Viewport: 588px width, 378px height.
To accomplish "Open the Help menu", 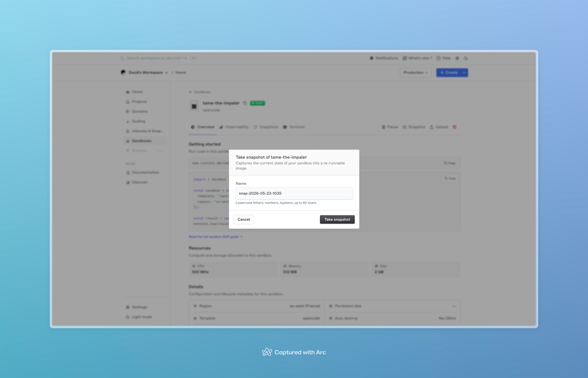I will 443,58.
